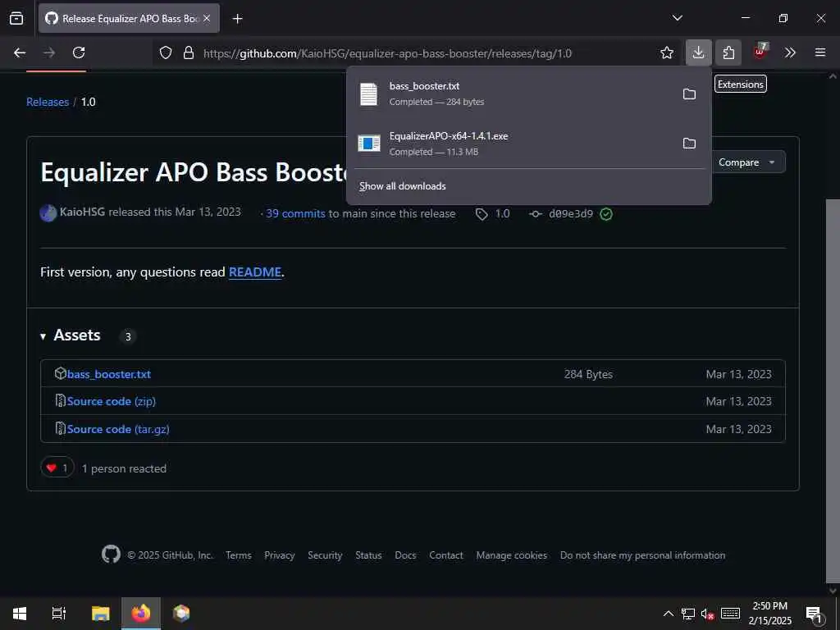Open the cube app on taskbar
The image size is (840, 630).
(x=181, y=614)
